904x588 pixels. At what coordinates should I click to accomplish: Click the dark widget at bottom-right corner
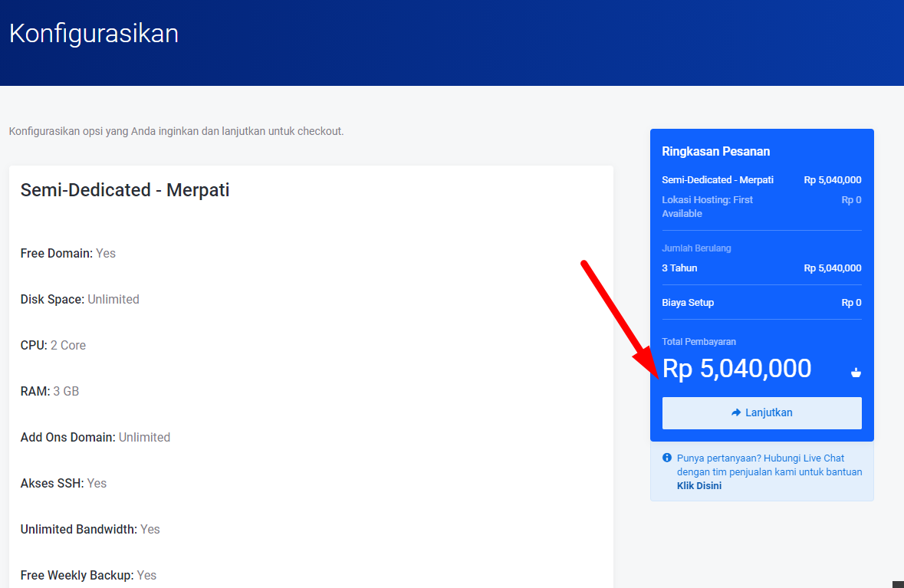898,584
